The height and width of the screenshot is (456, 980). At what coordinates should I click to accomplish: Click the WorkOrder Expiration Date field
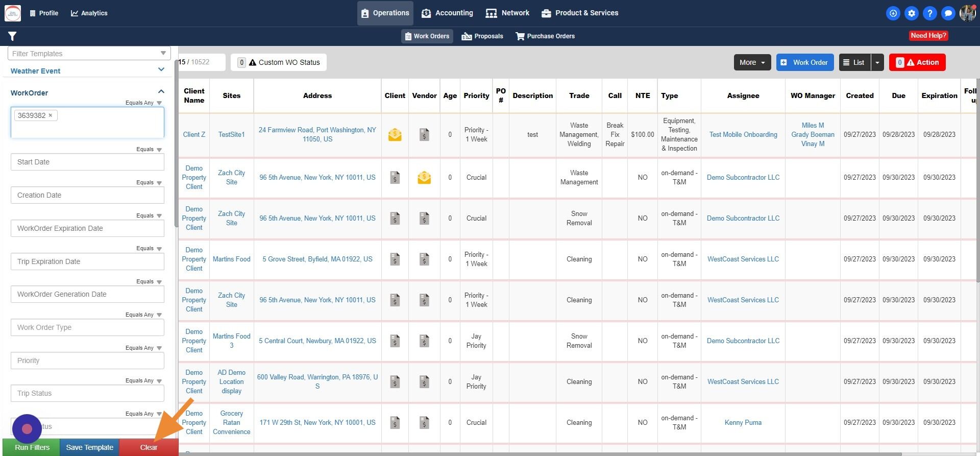(87, 228)
